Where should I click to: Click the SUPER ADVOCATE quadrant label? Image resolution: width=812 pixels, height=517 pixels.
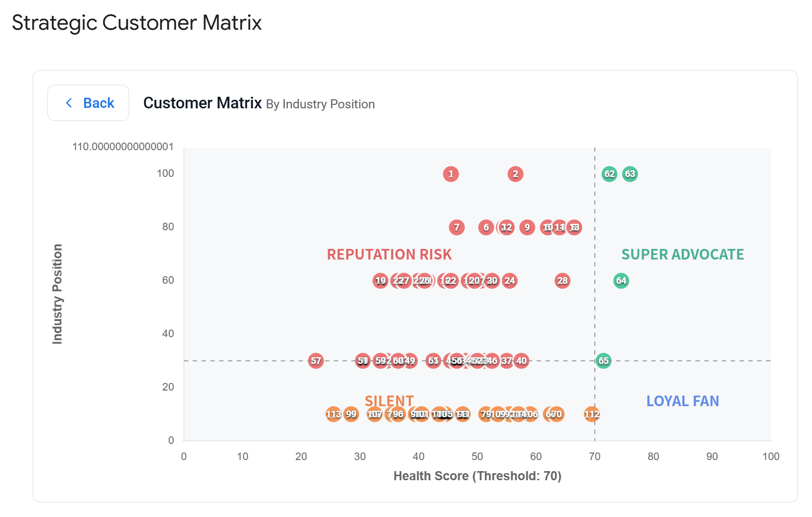(x=682, y=254)
